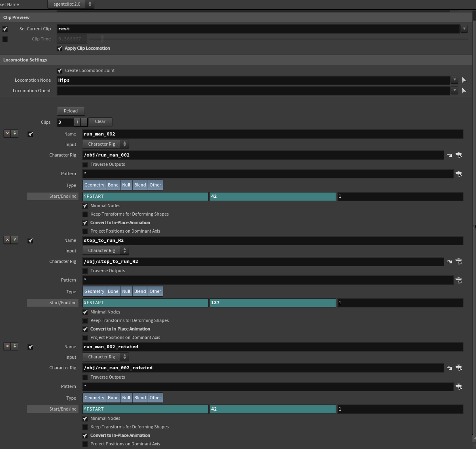Toggle Convert to In-Place Animation for run_man_002_rotated
The height and width of the screenshot is (449, 476).
click(x=85, y=435)
